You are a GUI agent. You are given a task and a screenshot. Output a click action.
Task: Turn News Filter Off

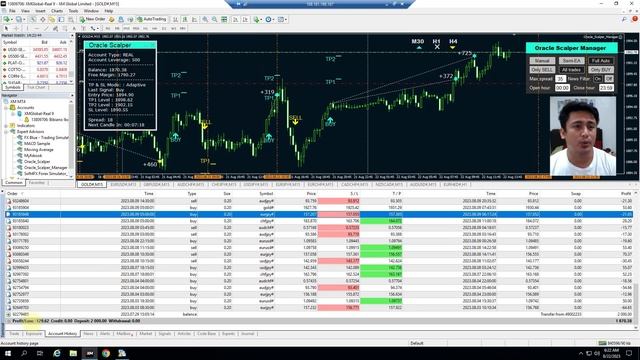click(x=609, y=79)
